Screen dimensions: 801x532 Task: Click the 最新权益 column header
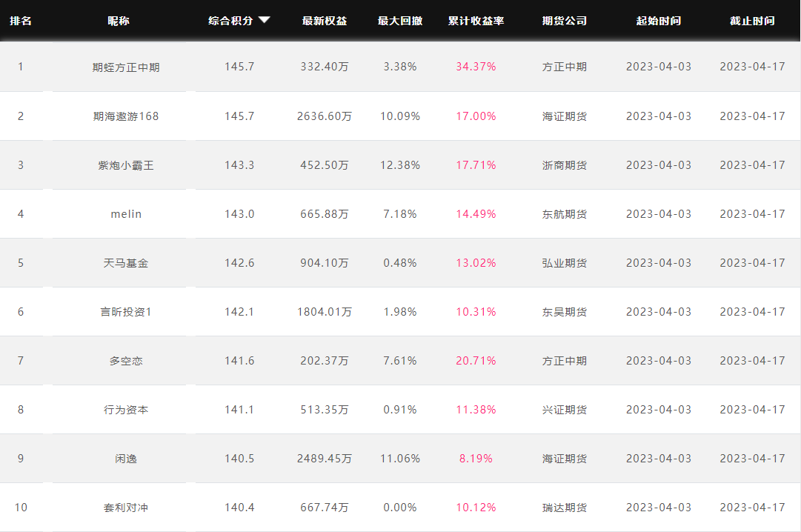point(325,21)
